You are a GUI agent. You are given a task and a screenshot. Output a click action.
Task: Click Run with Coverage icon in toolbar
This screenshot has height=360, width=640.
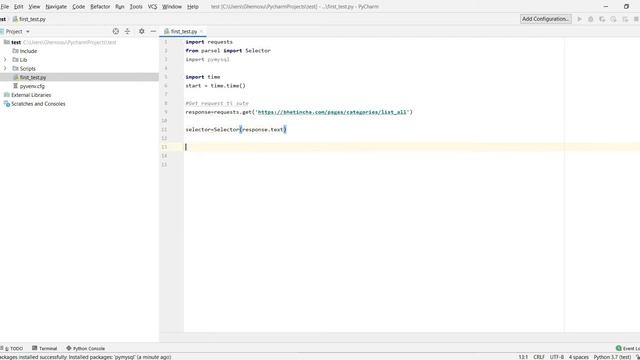coord(602,19)
